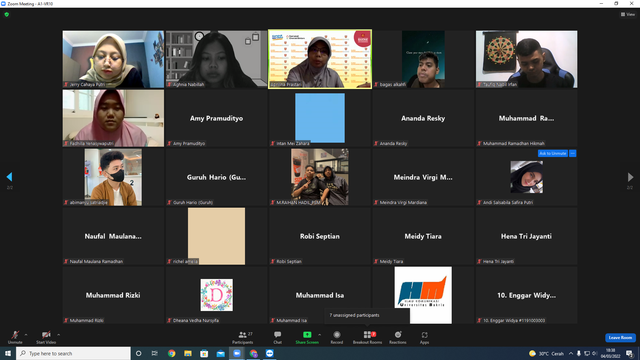640x360 pixels.
Task: Open the Reactions menu
Action: coord(398,337)
